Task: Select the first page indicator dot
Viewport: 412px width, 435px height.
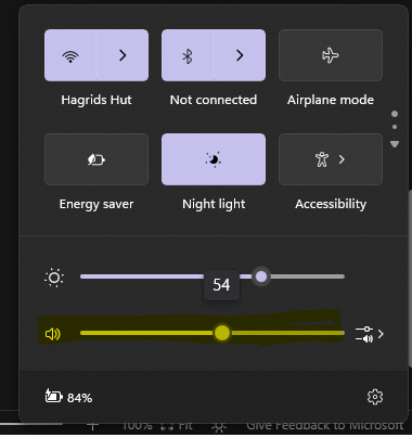Action: (x=395, y=114)
